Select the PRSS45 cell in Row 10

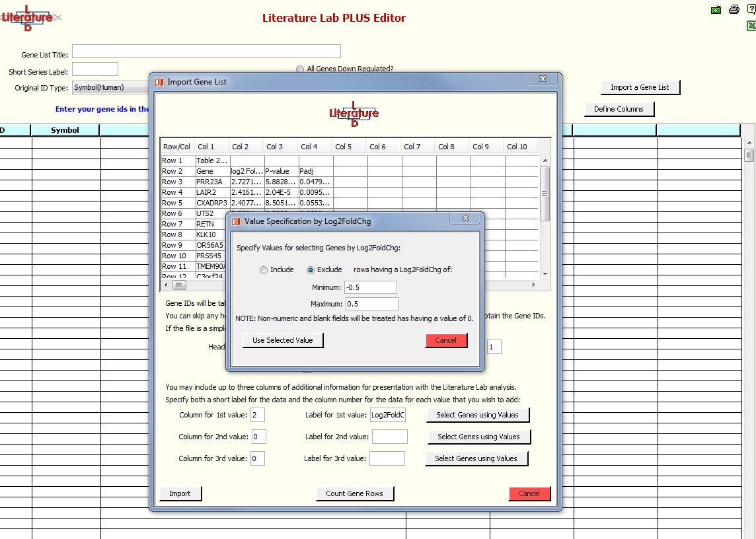211,256
